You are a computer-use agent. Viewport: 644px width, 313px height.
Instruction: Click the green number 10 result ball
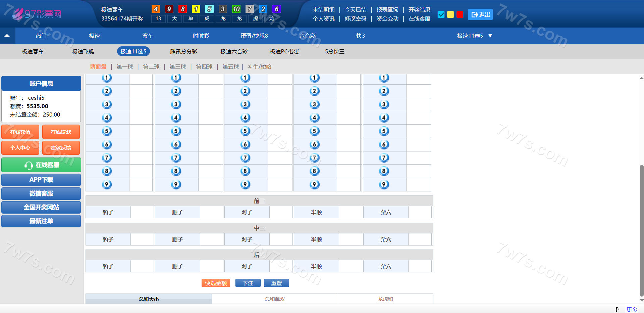click(x=236, y=9)
